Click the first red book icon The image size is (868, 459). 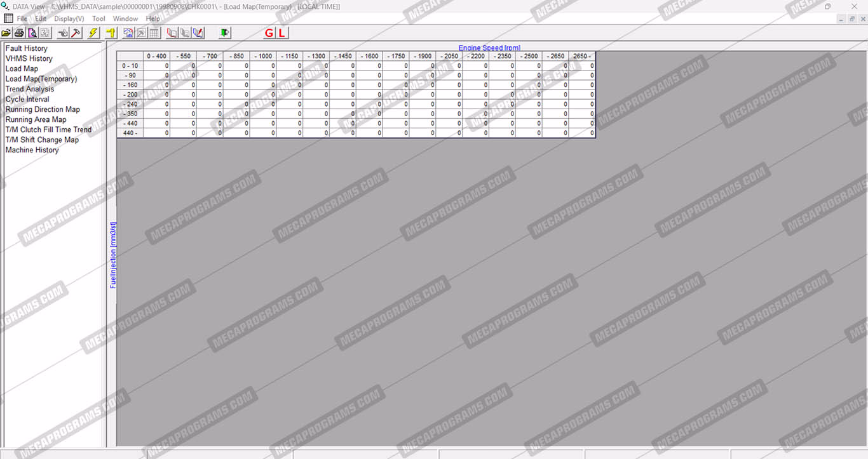(x=172, y=32)
